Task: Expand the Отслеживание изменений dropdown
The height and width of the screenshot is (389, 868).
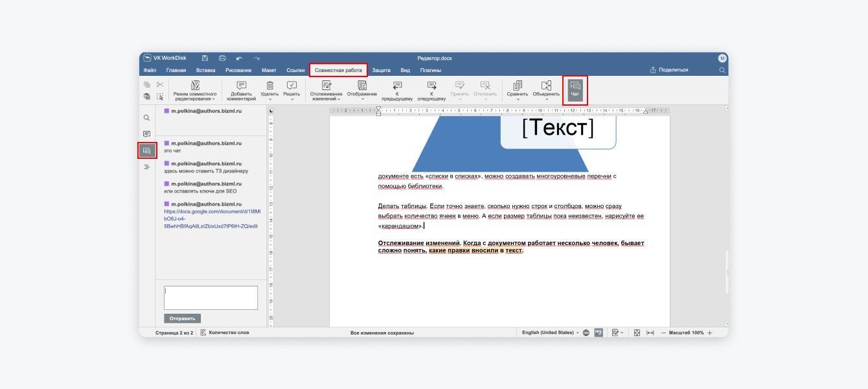Action: pos(326,91)
